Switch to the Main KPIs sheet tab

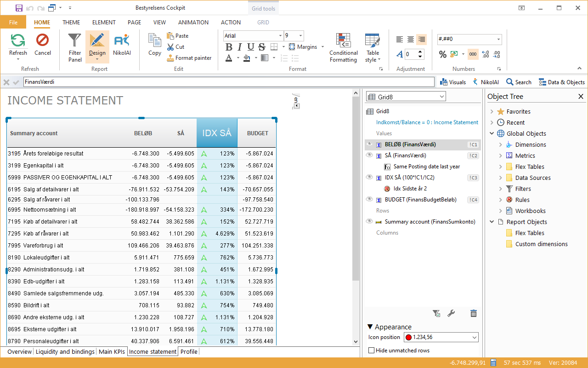coord(112,351)
